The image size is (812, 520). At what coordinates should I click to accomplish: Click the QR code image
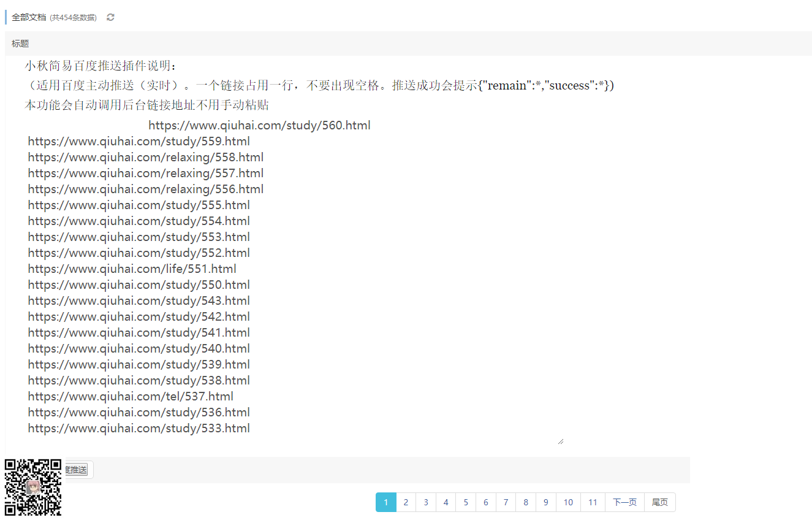[x=33, y=487]
